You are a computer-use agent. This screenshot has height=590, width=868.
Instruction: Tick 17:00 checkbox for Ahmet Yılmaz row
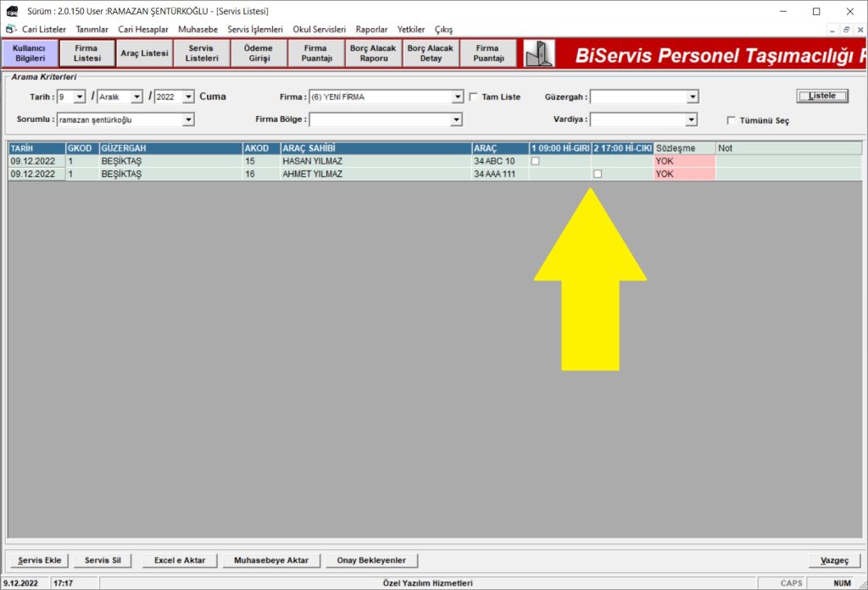[598, 174]
